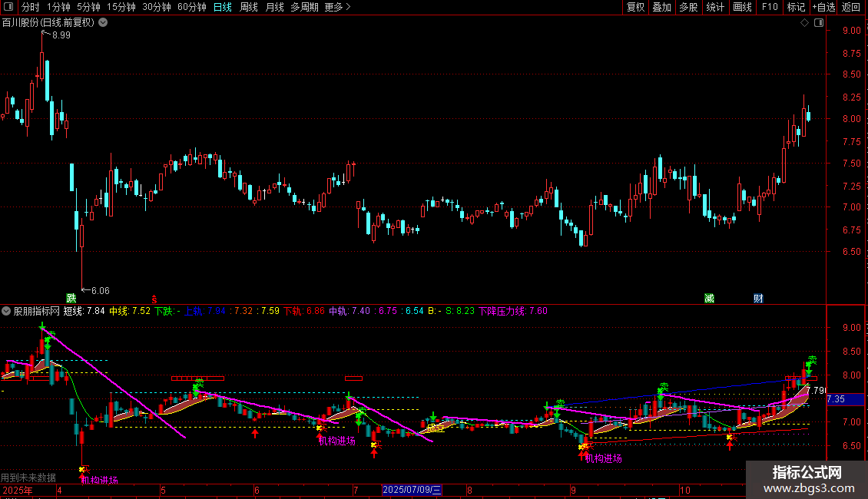Click the green 减 badge below the chart

coord(709,298)
